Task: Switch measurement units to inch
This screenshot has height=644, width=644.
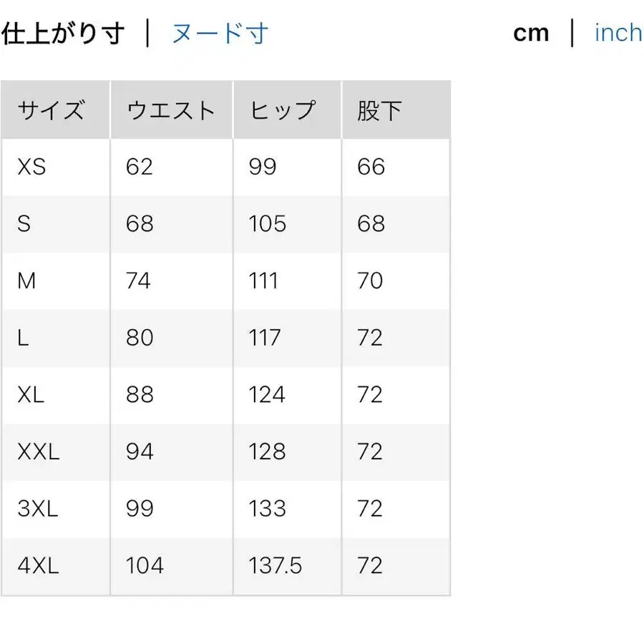Action: [617, 33]
